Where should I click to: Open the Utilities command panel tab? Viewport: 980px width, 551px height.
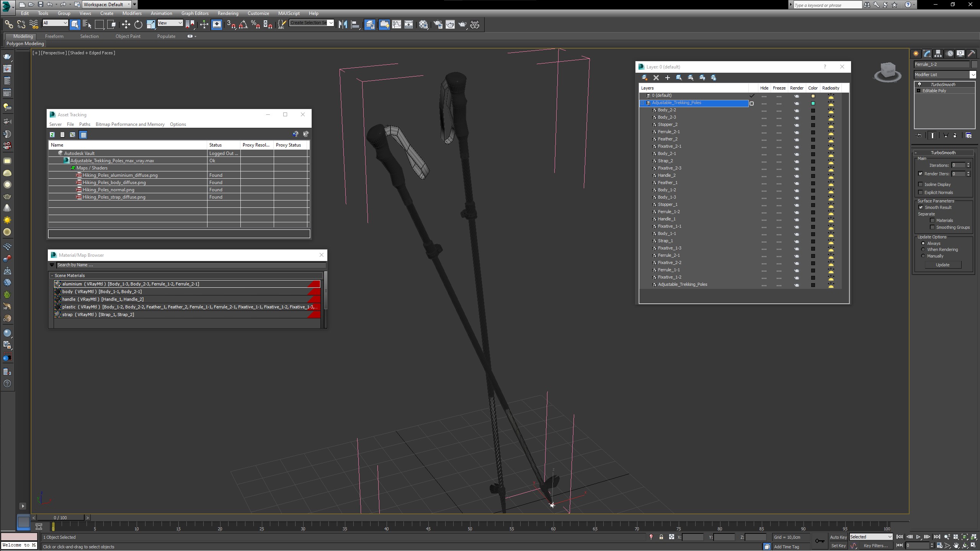pyautogui.click(x=971, y=54)
